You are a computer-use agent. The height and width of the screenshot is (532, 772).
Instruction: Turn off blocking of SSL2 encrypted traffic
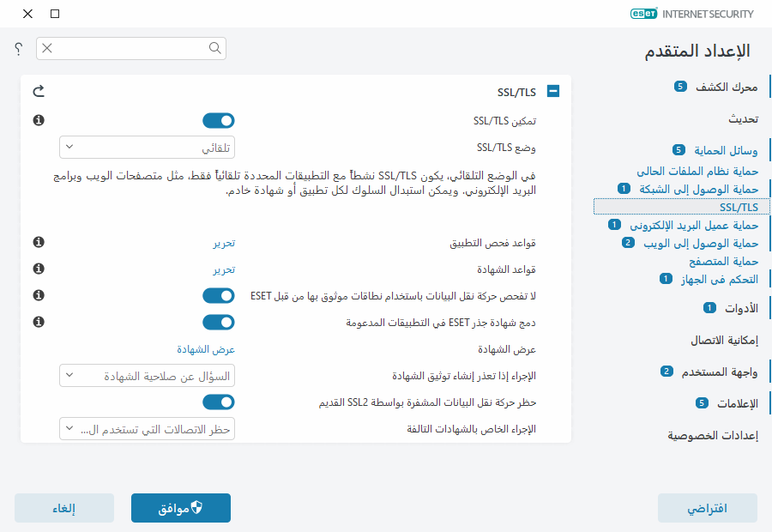218,402
